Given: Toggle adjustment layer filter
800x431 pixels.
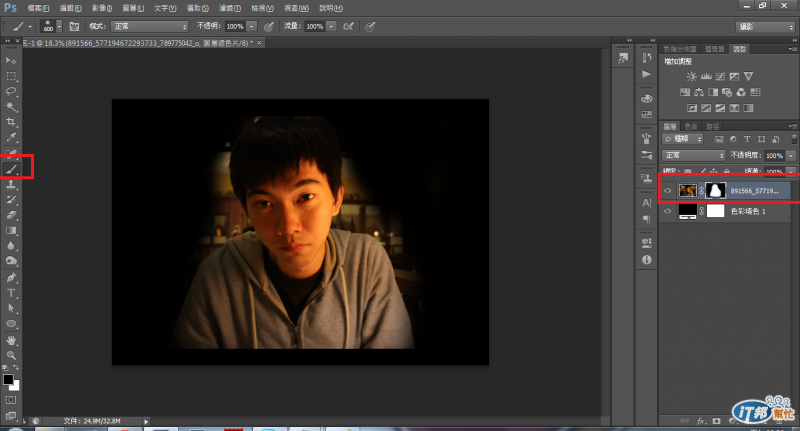Looking at the screenshot, I should point(733,139).
